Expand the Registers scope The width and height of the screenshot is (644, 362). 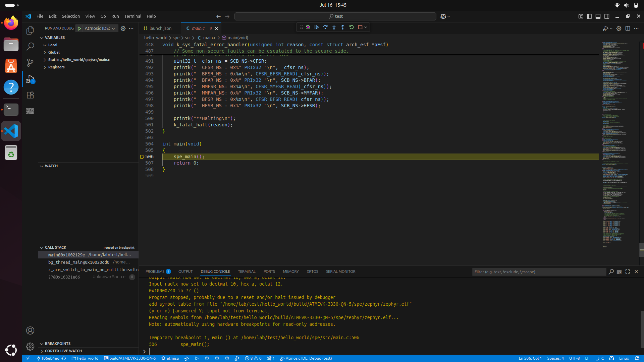(x=56, y=67)
